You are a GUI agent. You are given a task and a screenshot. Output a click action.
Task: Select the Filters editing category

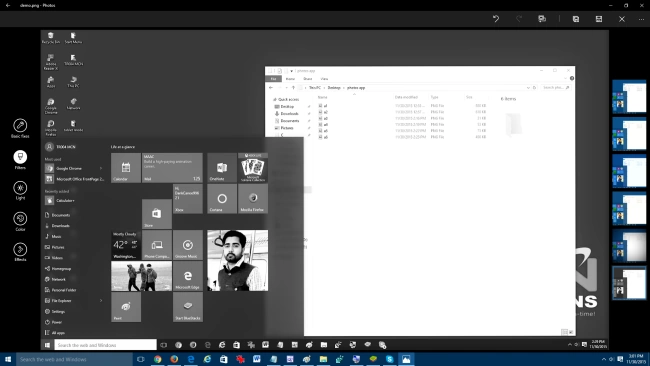(20, 160)
